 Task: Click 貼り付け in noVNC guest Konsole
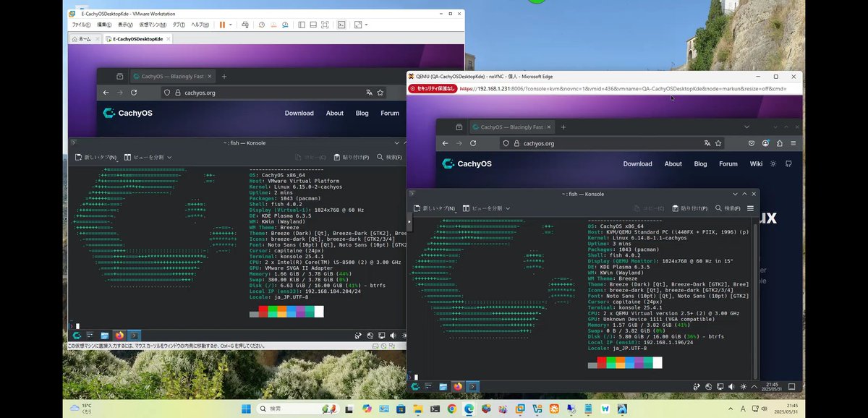(x=689, y=208)
